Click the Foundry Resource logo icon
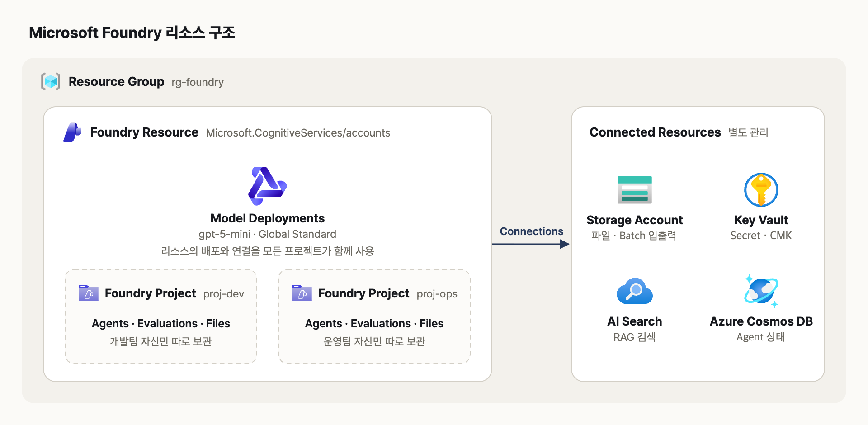This screenshot has height=425, width=868. coord(72,132)
